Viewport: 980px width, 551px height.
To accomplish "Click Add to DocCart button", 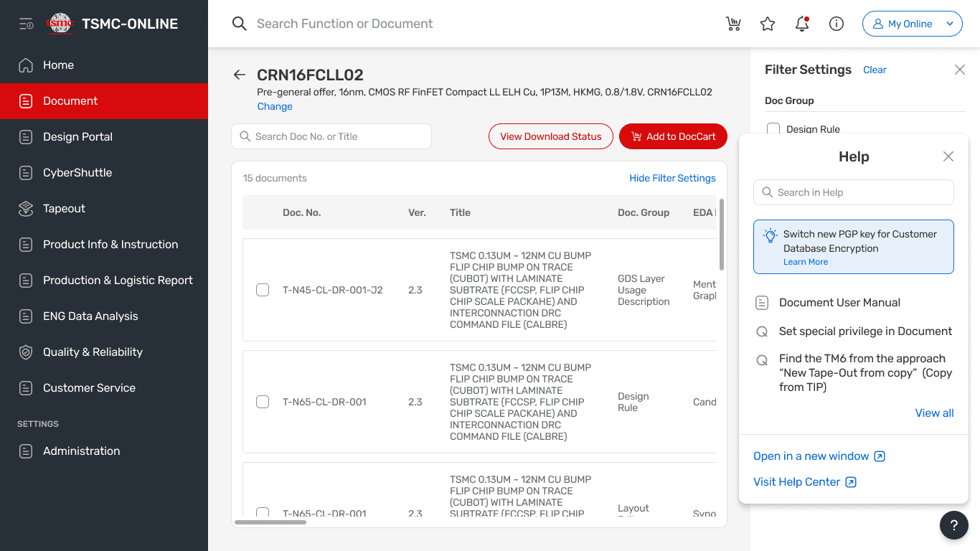I will tap(673, 136).
